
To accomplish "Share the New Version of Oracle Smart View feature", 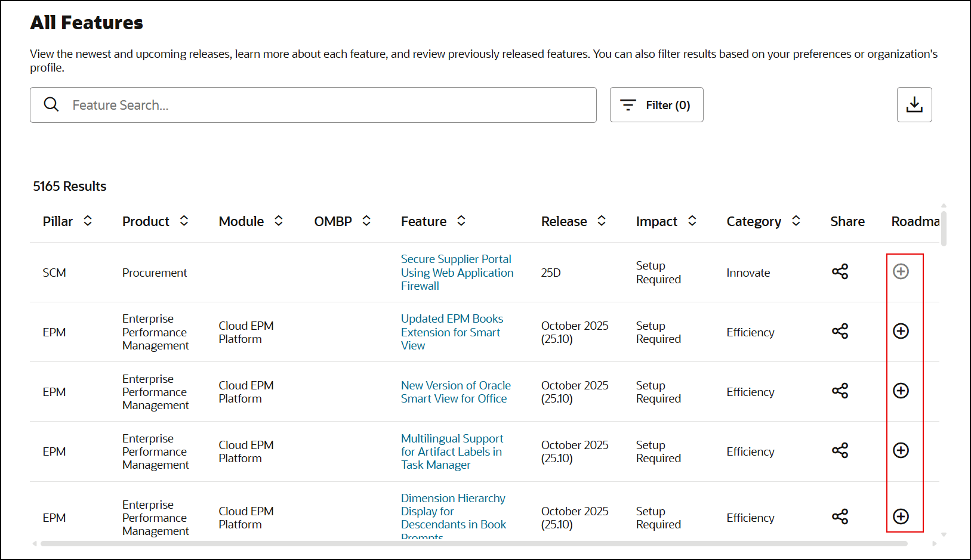I will (840, 391).
